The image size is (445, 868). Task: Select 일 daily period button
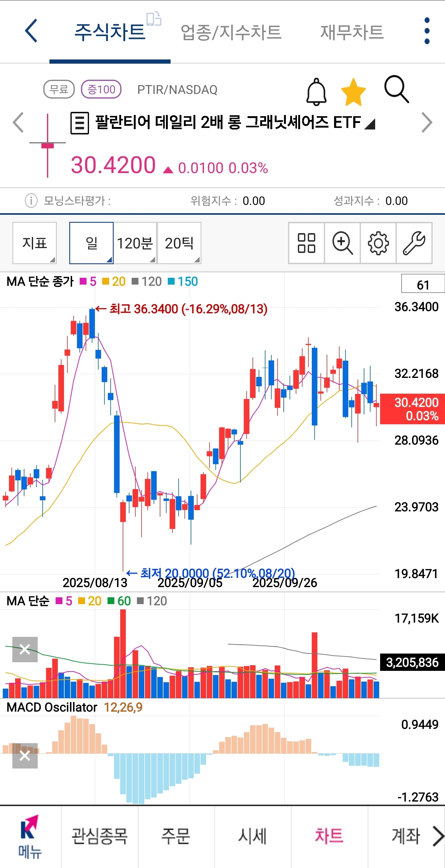click(91, 243)
